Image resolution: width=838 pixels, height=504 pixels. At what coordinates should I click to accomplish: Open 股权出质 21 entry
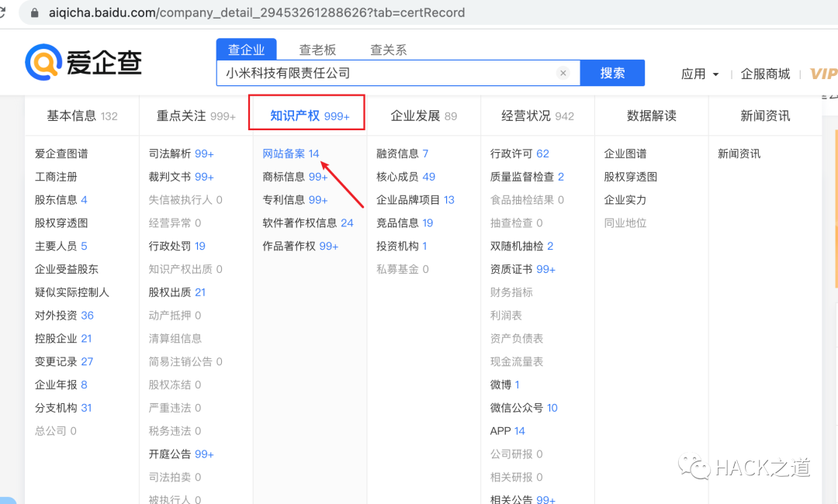click(177, 292)
